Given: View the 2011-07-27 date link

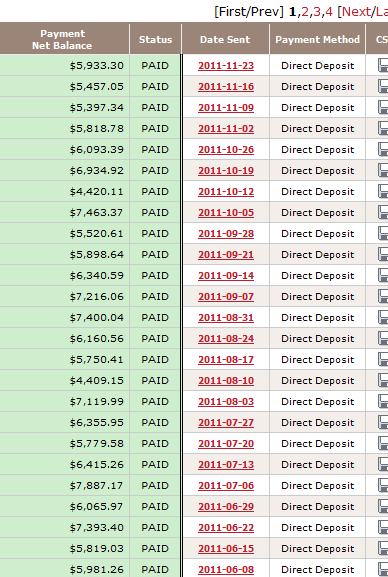Looking at the screenshot, I should click(x=226, y=422).
